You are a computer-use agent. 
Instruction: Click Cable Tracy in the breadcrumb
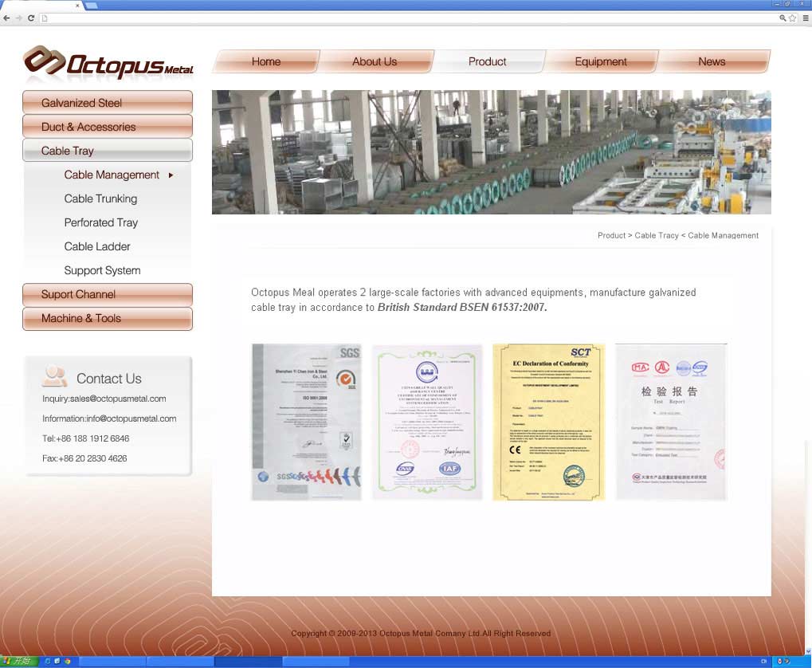pyautogui.click(x=657, y=235)
